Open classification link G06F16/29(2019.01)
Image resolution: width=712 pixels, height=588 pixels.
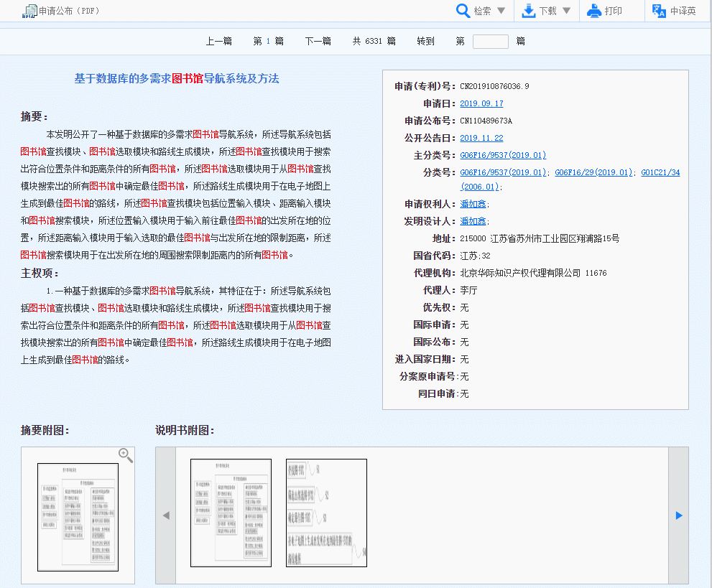(593, 172)
